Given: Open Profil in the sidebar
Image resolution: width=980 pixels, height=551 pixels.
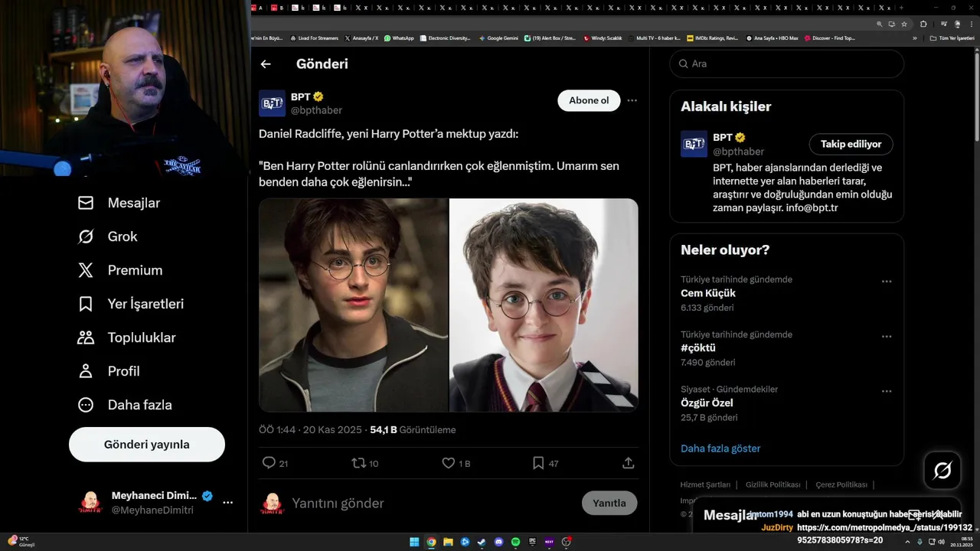Looking at the screenshot, I should point(108,371).
